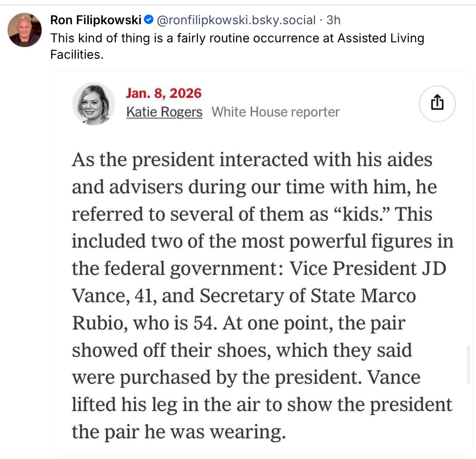Click the "White House reporter" label
Image resolution: width=476 pixels, height=459 pixels.
pos(276,112)
